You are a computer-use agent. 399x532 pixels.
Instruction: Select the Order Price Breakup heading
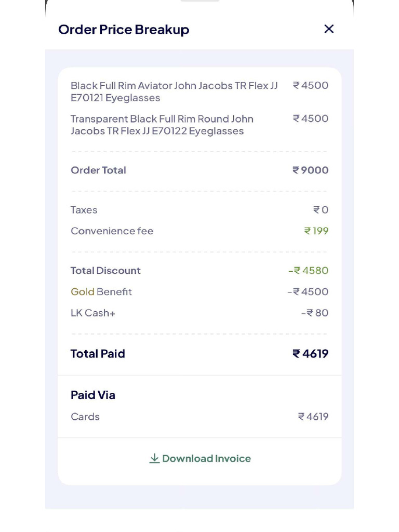coord(124,30)
